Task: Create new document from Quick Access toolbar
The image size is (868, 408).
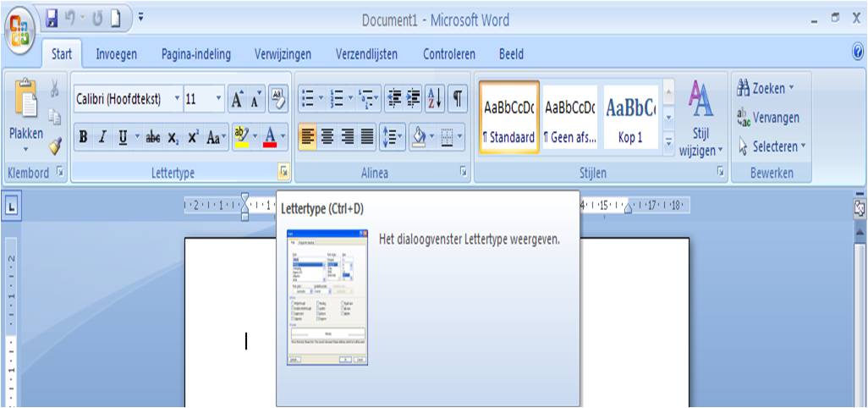Action: (115, 20)
